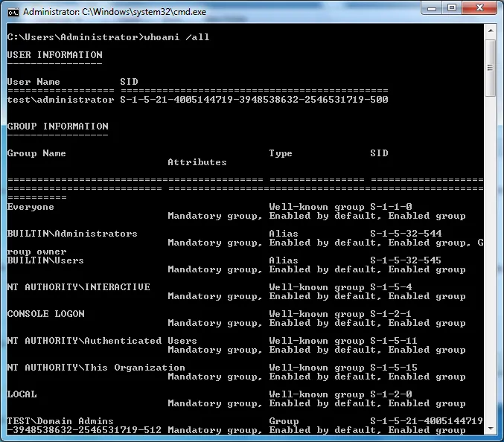Click the vertical scrollbar thumb

(x=490, y=67)
